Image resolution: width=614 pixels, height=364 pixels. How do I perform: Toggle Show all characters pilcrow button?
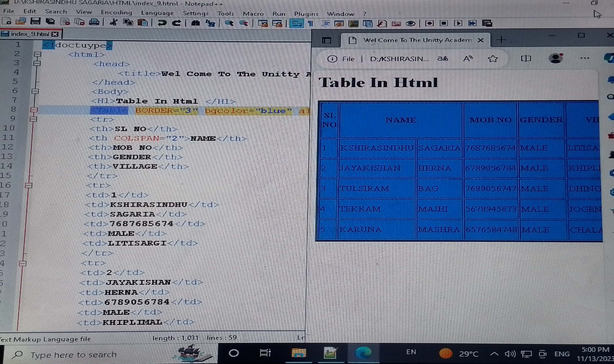coord(311,23)
